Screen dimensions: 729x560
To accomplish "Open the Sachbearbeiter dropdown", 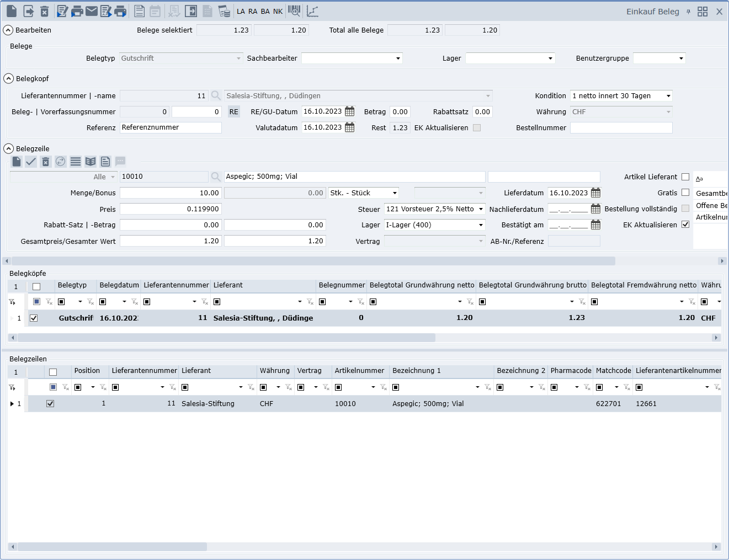I will pyautogui.click(x=398, y=58).
